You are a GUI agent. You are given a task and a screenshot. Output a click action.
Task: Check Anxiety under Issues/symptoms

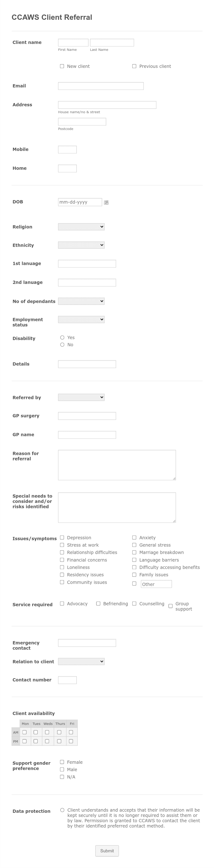(x=134, y=538)
